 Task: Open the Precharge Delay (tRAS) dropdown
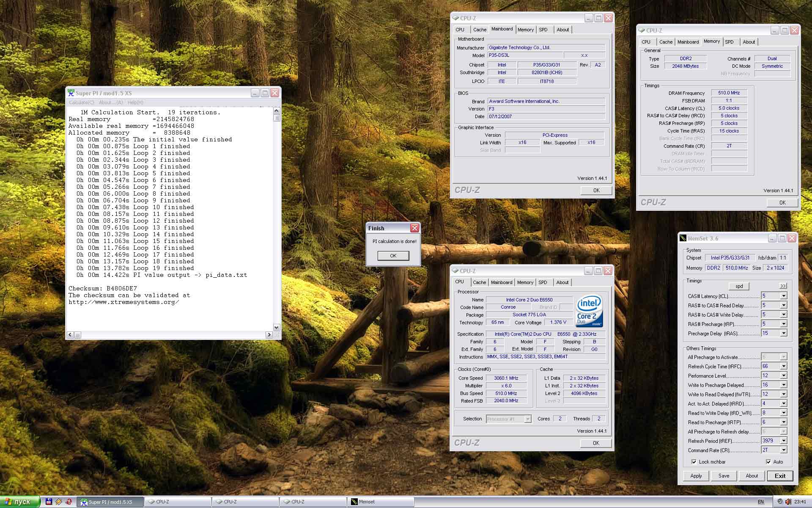(784, 333)
